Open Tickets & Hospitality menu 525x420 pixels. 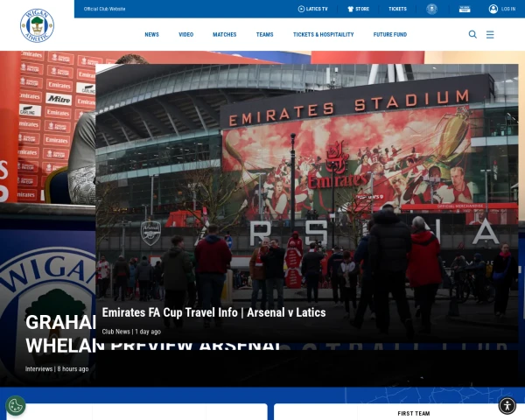(x=323, y=34)
